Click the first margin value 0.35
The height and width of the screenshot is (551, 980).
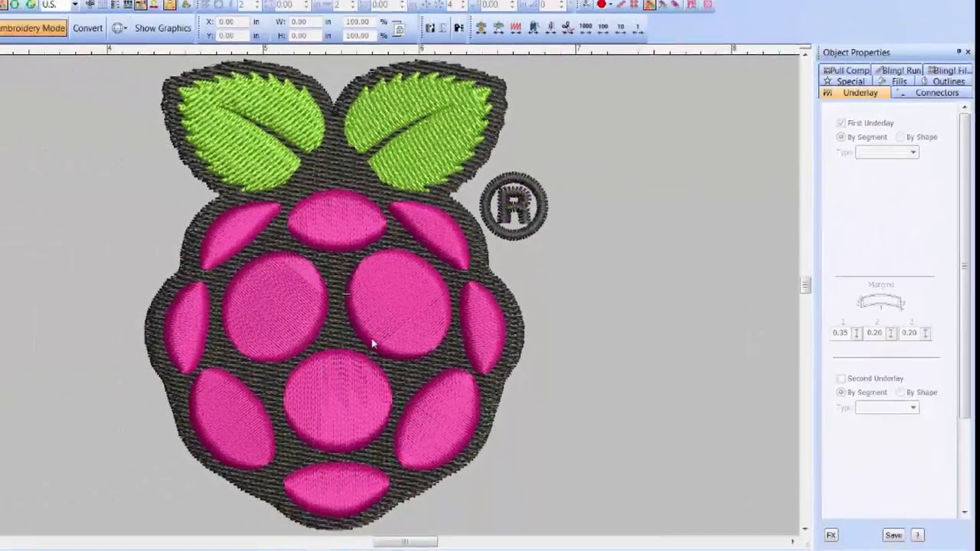coord(841,333)
